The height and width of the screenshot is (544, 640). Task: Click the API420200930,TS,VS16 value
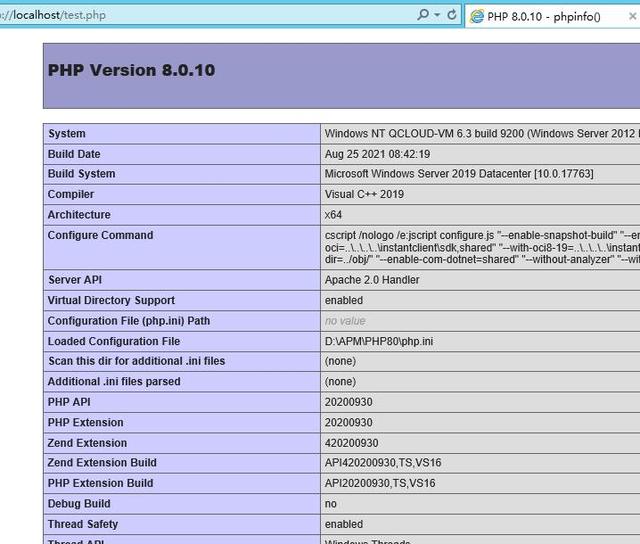coord(383,463)
